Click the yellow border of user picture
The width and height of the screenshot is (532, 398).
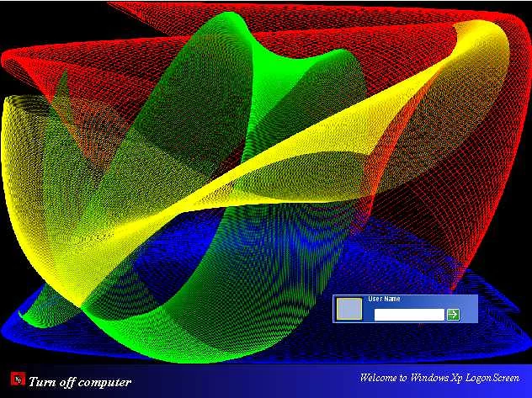point(336,310)
